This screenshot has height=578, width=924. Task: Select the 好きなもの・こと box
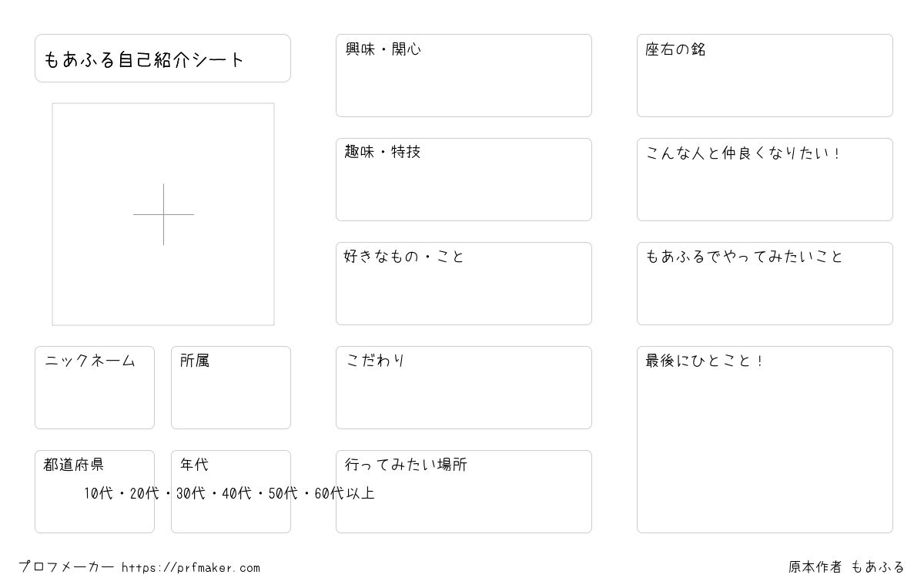464,284
